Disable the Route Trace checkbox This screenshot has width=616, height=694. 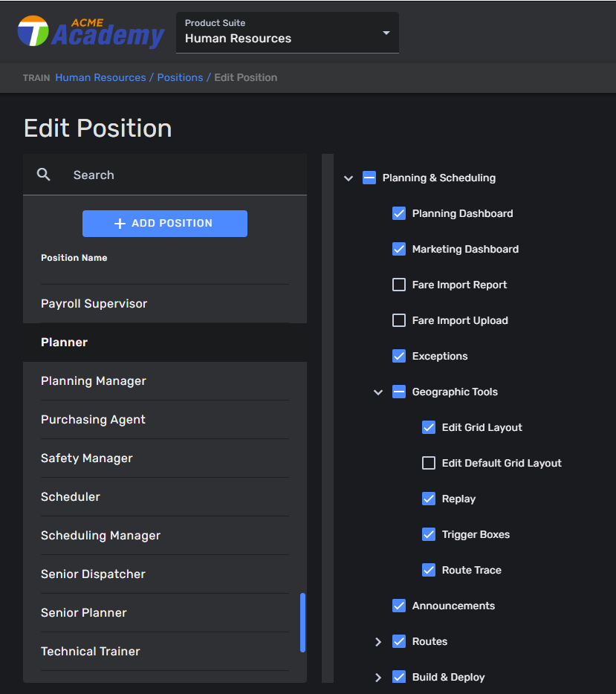pyautogui.click(x=429, y=570)
